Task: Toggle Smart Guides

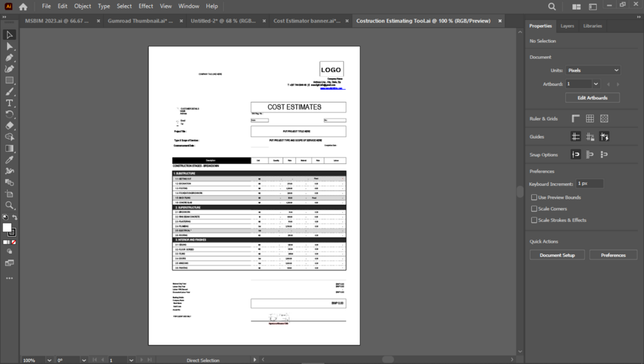Action: [604, 136]
